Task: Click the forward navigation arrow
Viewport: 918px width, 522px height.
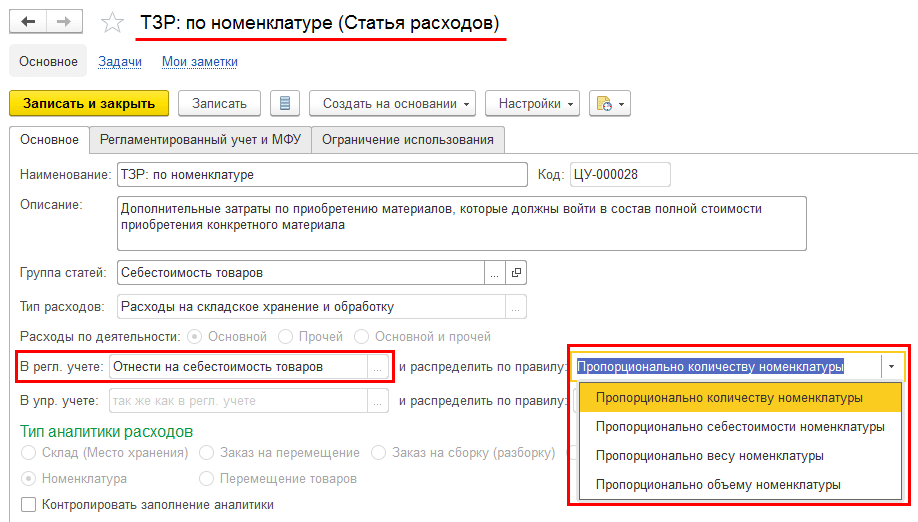Action: pyautogui.click(x=64, y=22)
